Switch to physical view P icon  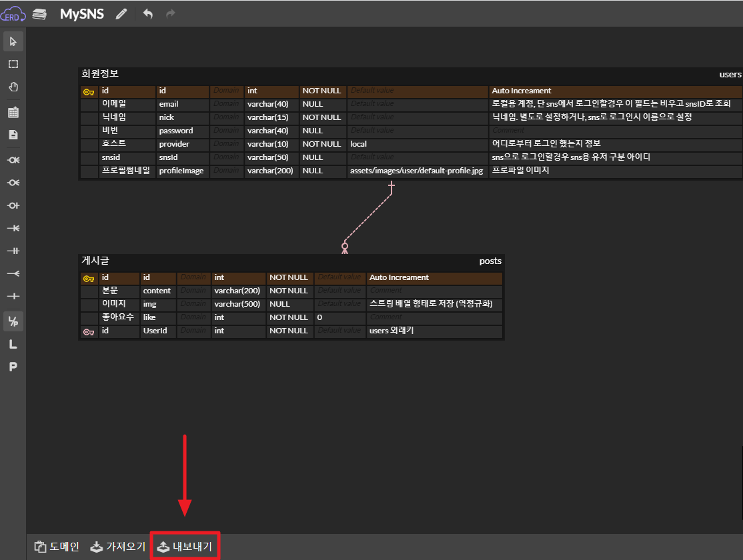[13, 367]
